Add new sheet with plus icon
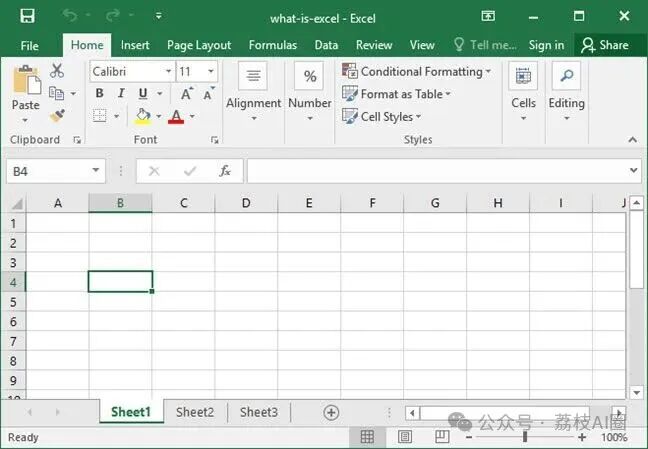This screenshot has height=449, width=648. click(x=331, y=412)
